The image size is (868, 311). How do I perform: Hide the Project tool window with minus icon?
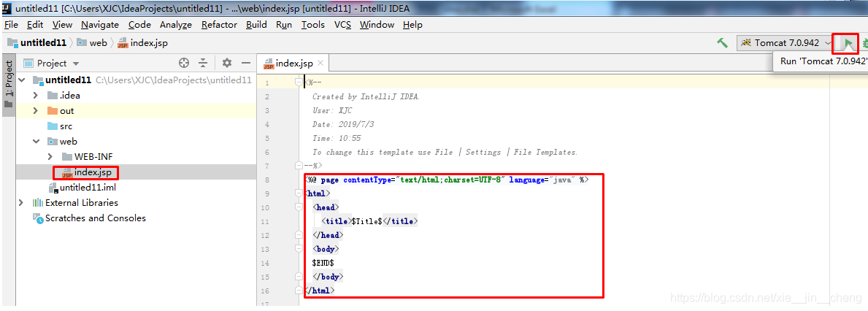tap(246, 63)
